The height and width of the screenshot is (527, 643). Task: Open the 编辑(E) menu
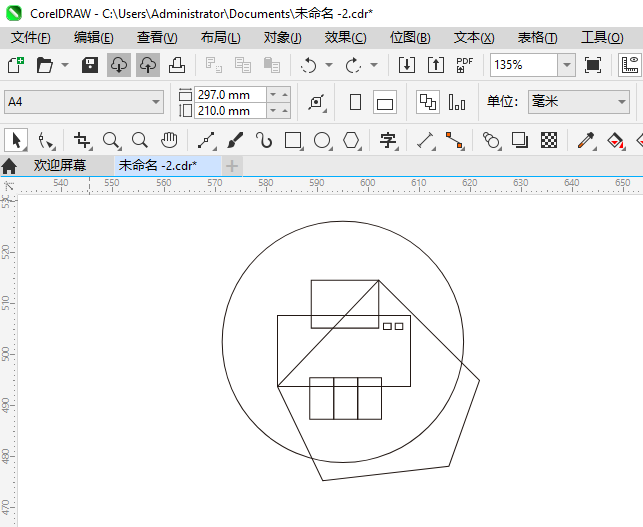pyautogui.click(x=93, y=38)
